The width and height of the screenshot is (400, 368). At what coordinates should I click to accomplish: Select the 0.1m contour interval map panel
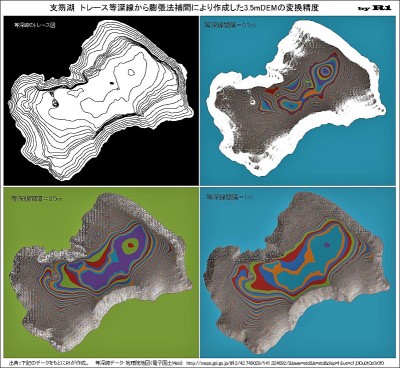click(298, 101)
